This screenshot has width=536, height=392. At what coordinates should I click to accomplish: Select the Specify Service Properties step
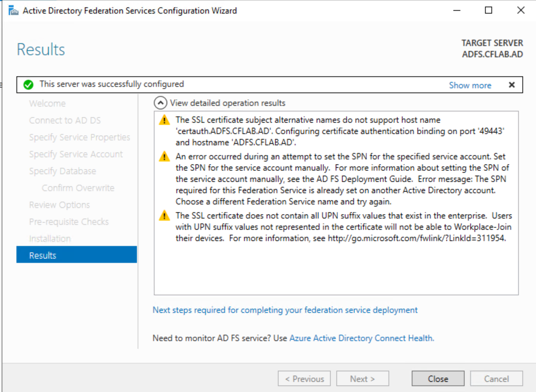pyautogui.click(x=80, y=138)
